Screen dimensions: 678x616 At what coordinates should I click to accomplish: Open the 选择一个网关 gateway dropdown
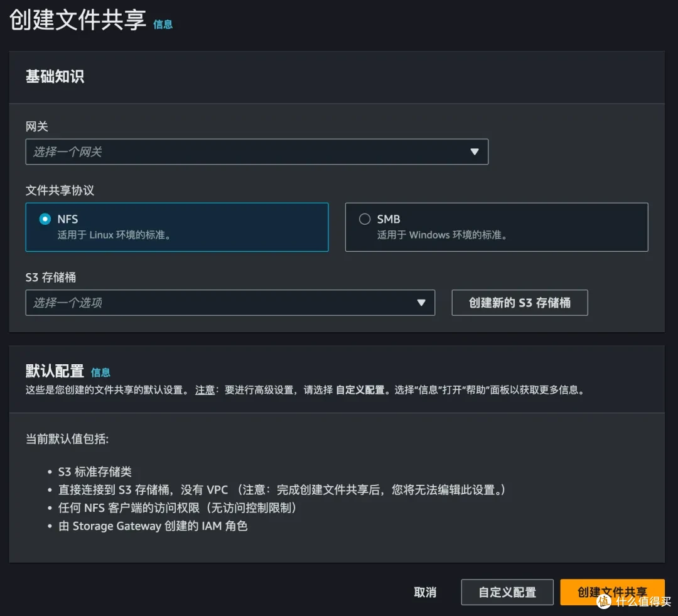pyautogui.click(x=257, y=151)
